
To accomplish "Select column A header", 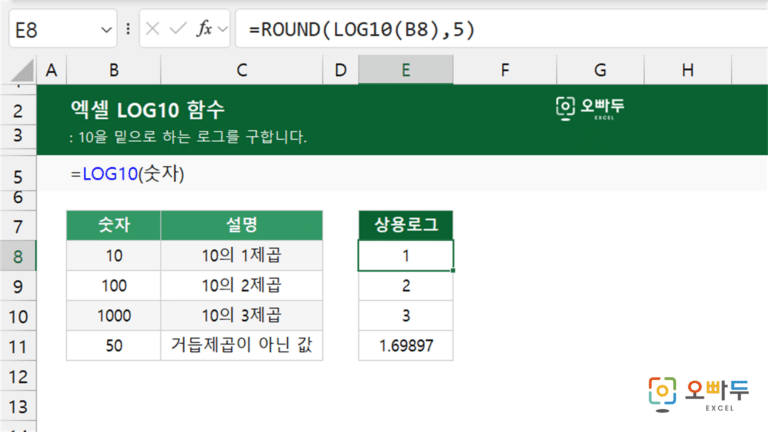I will tap(51, 70).
